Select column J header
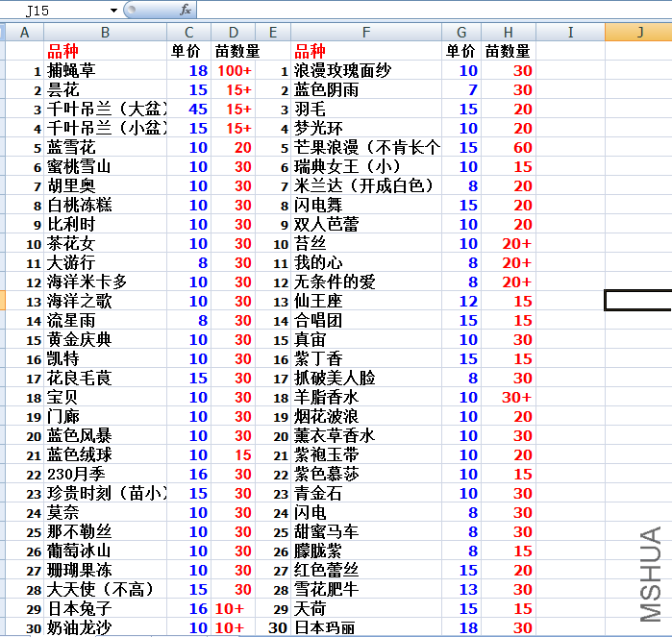This screenshot has height=637, width=672. [638, 32]
